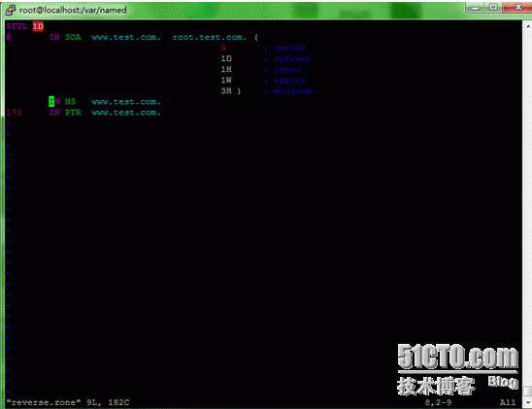Viewport: 532px width, 409px height.
Task: Click the '; minimum' comment
Action: pos(287,91)
